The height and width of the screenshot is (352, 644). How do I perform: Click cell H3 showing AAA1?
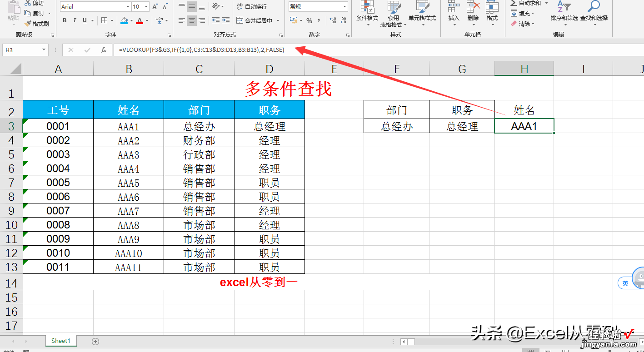point(524,126)
